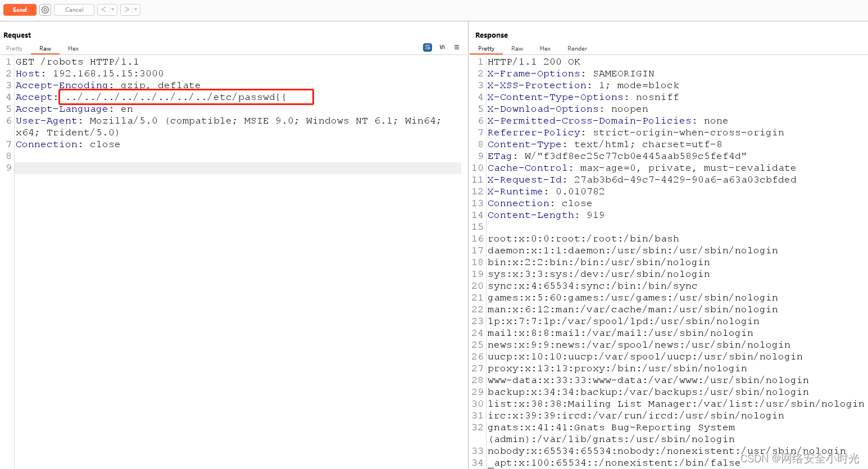The height and width of the screenshot is (469, 868).
Task: Click the irc:x:39:39 passwd entry
Action: click(x=636, y=416)
